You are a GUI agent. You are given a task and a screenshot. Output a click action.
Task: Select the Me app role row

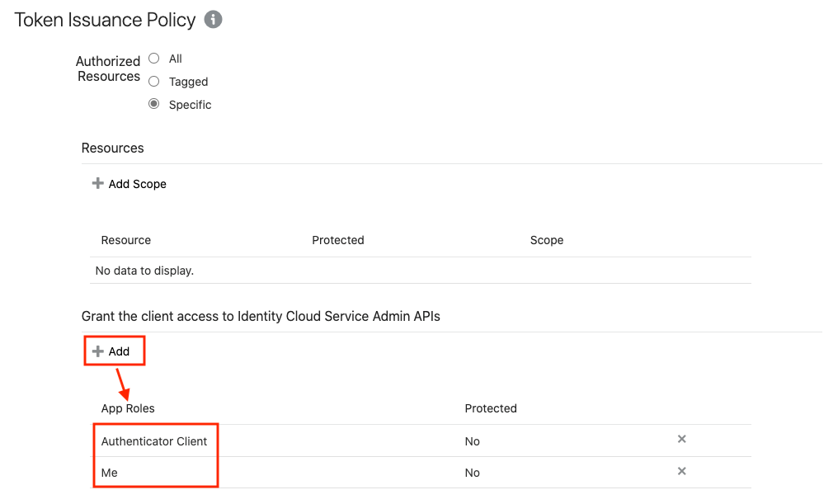click(x=421, y=473)
